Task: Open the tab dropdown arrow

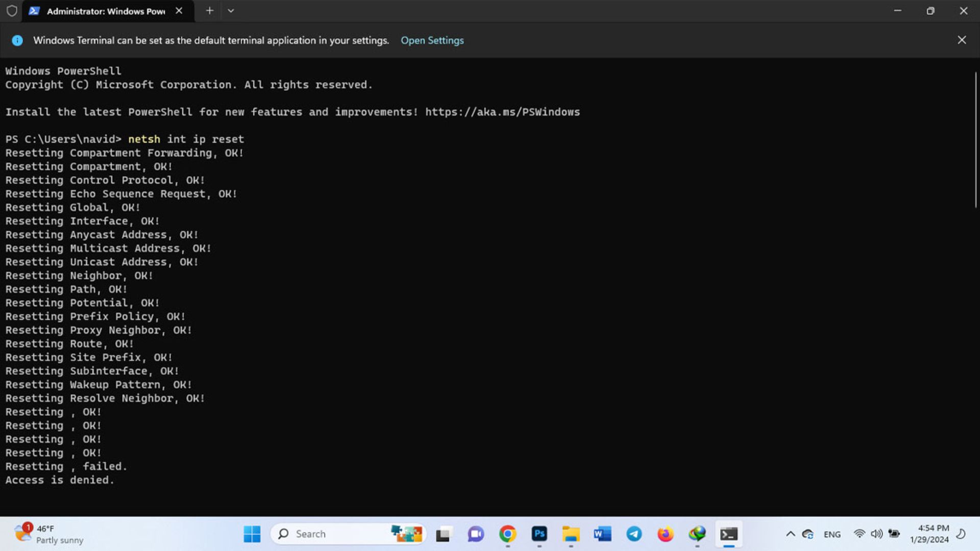Action: tap(231, 11)
